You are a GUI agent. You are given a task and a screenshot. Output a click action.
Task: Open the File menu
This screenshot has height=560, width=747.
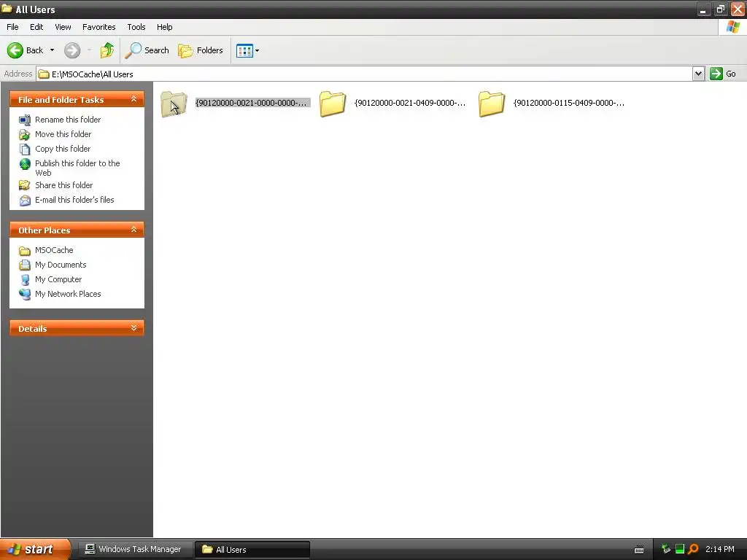pos(12,27)
